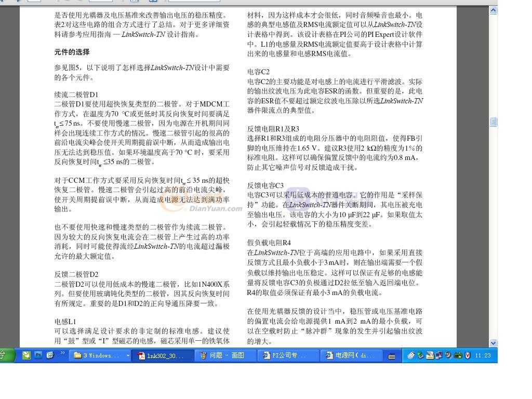Switch to the 电源网 browser window
This screenshot has height=399, width=532.
pyautogui.click(x=351, y=355)
